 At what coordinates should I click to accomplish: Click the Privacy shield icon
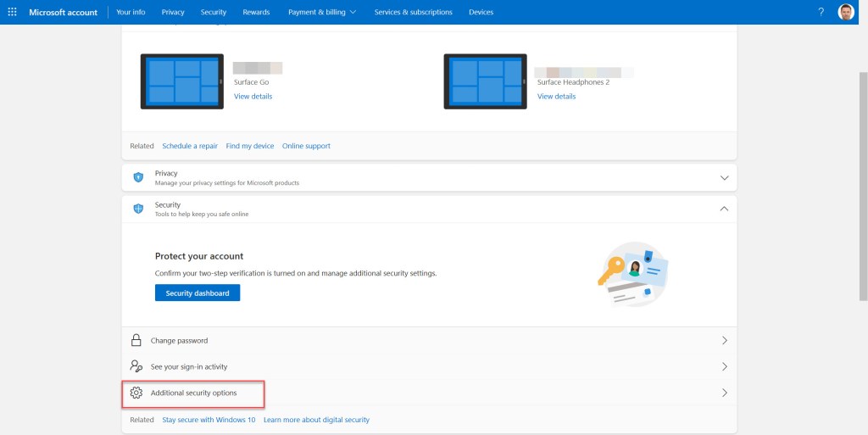pyautogui.click(x=138, y=178)
